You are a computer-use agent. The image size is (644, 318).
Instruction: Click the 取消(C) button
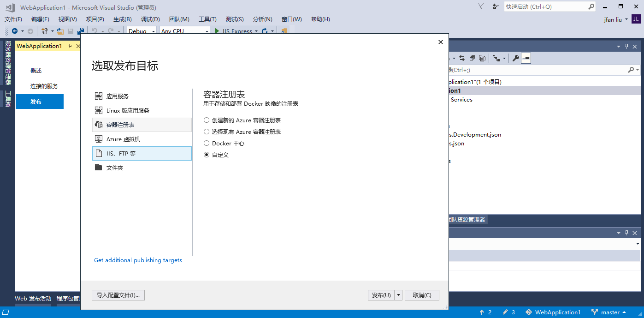422,295
